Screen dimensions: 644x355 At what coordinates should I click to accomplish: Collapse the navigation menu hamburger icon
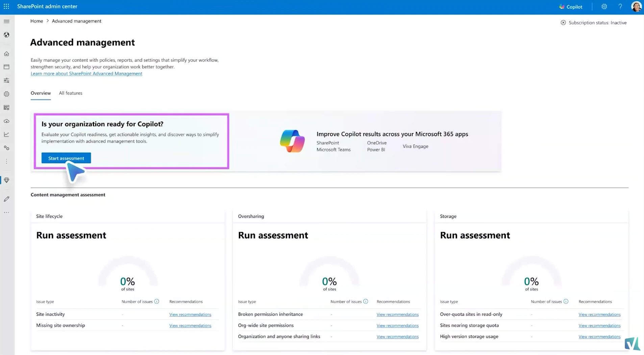tap(6, 21)
